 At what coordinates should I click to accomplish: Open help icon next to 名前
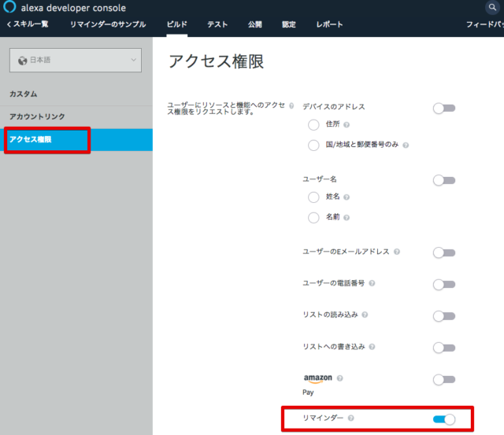click(x=346, y=217)
